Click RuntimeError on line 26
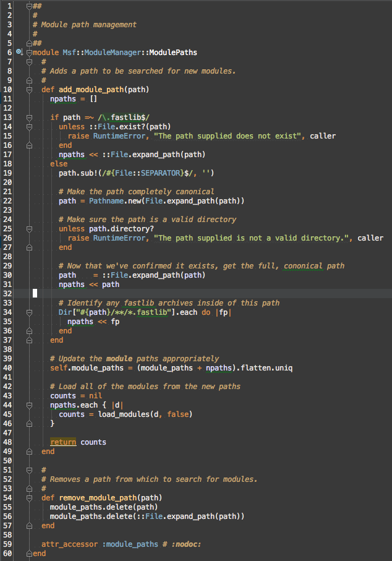The width and height of the screenshot is (392, 561). pos(119,238)
